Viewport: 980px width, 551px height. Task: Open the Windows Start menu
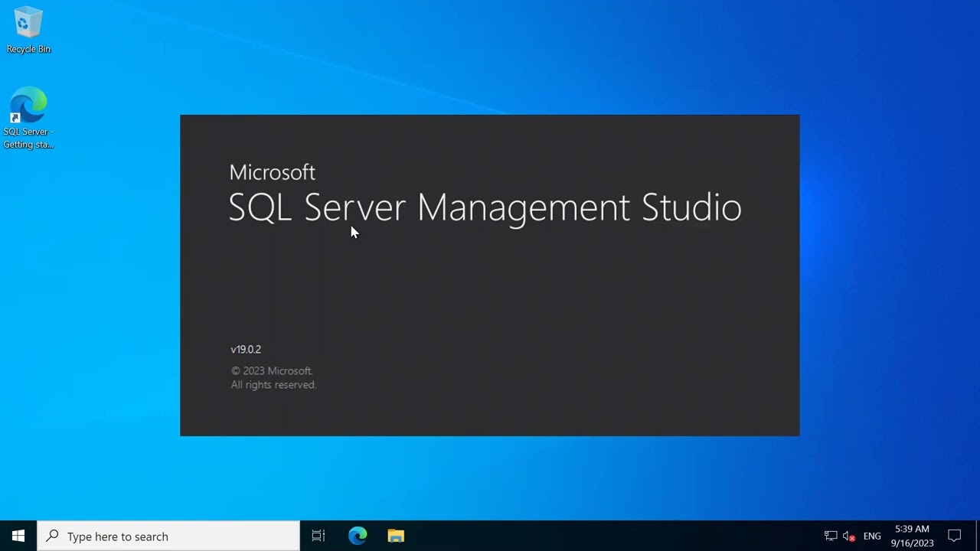(18, 536)
